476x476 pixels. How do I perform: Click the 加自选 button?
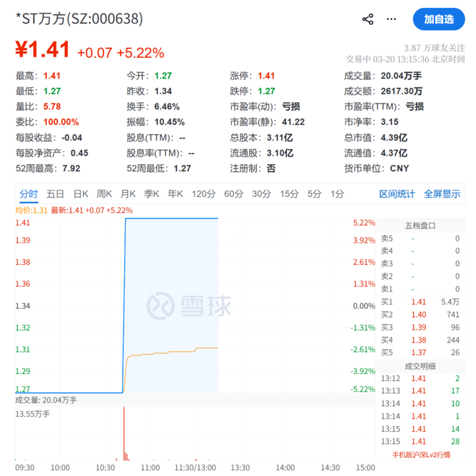click(438, 19)
